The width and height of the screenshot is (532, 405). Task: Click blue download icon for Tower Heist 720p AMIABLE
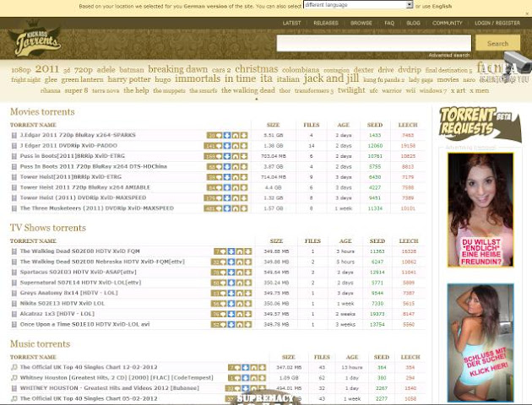(227, 188)
